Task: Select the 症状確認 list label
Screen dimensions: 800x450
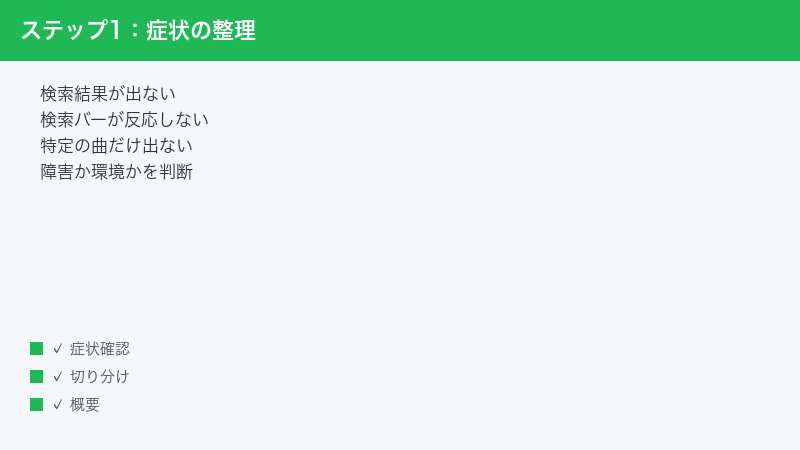Action: (x=100, y=349)
